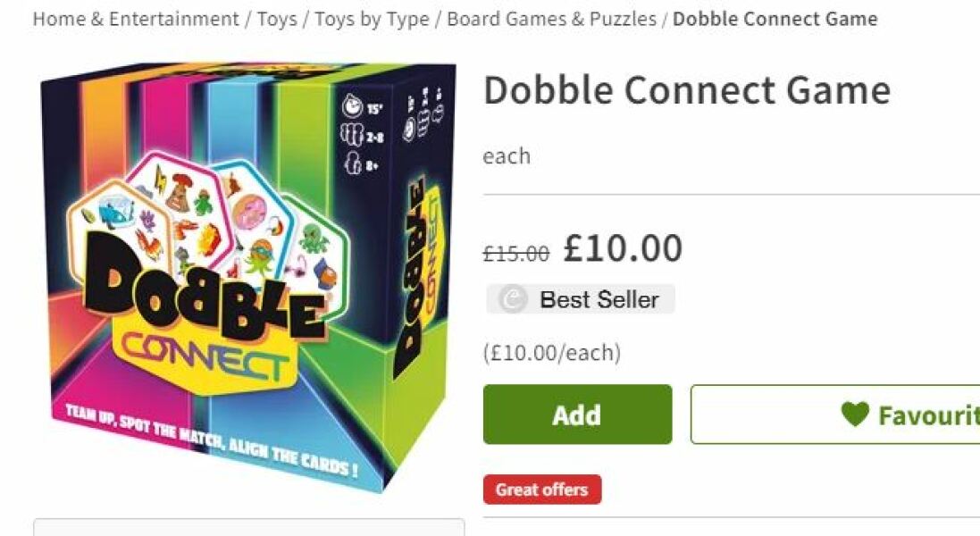Click the green Add button
This screenshot has height=536, width=980.
pyautogui.click(x=577, y=415)
